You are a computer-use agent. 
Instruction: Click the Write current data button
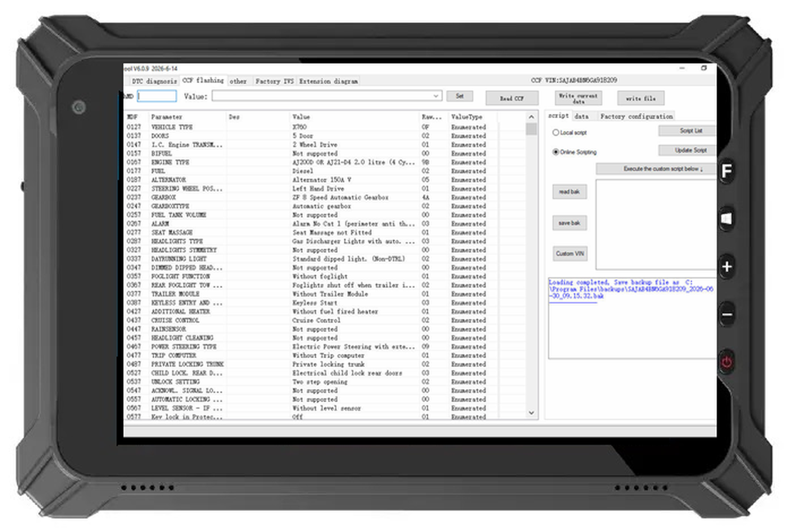578,98
